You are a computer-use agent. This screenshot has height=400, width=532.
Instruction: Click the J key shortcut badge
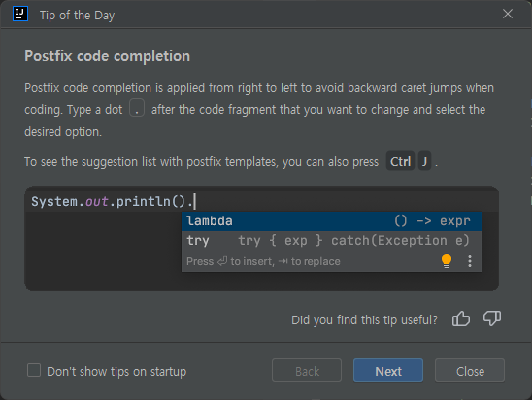tap(424, 161)
